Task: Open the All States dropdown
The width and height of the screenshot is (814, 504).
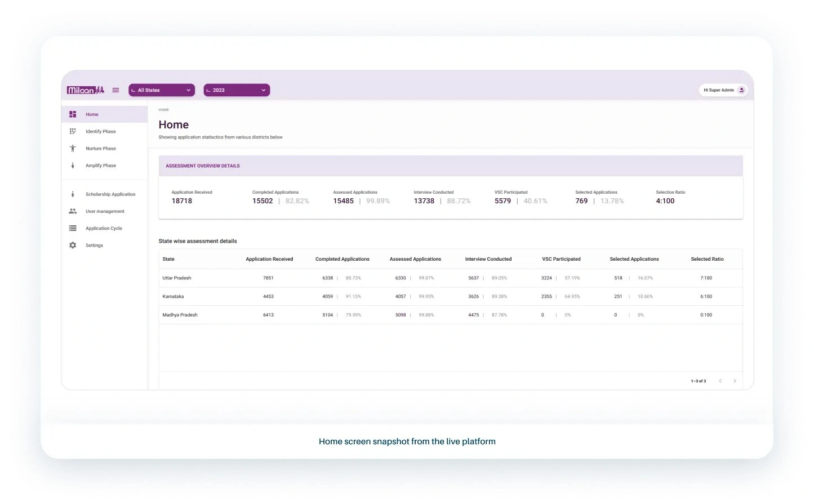Action: [162, 90]
